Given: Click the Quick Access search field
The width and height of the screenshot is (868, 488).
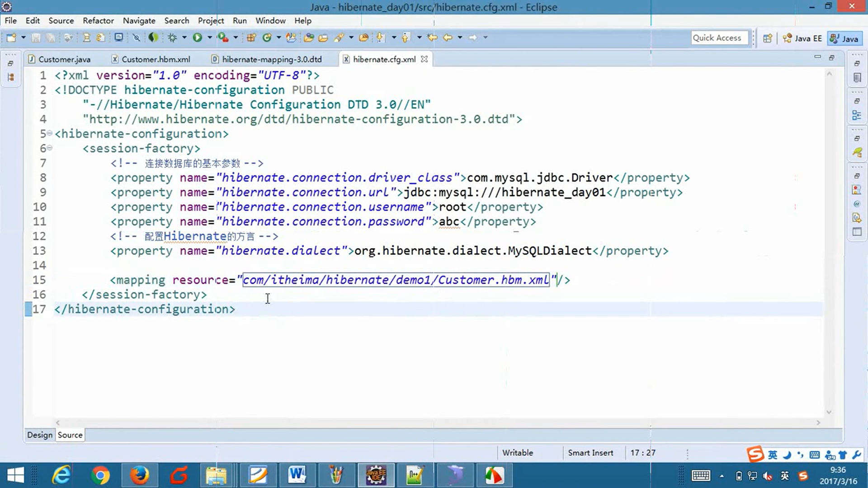Looking at the screenshot, I should click(719, 38).
